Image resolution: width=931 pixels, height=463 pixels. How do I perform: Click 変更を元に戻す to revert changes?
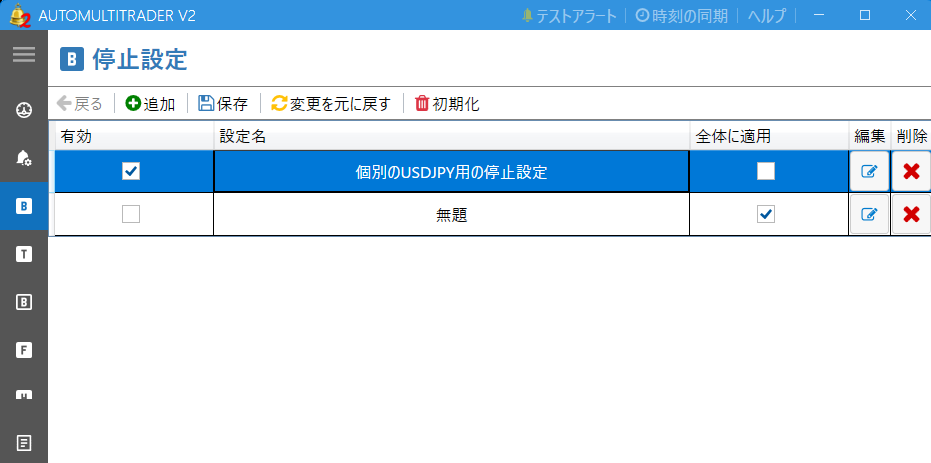[x=331, y=104]
